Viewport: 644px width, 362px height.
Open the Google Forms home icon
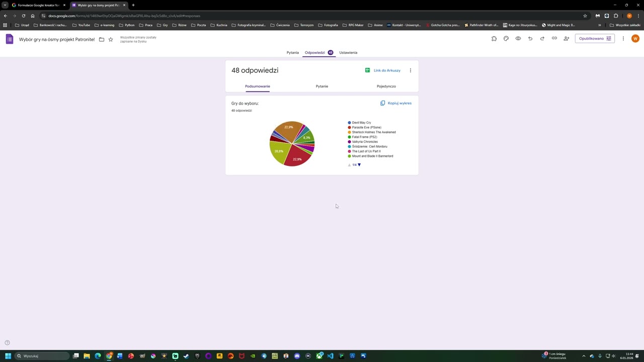click(x=9, y=39)
